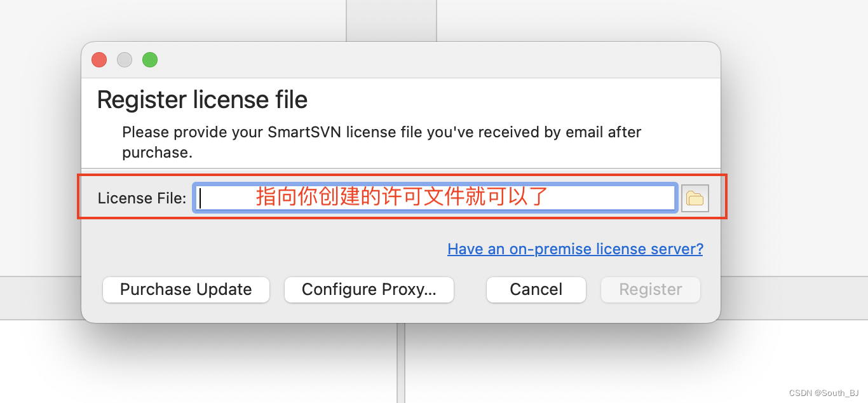
Task: Zoom the dialog with the green button
Action: tap(150, 60)
